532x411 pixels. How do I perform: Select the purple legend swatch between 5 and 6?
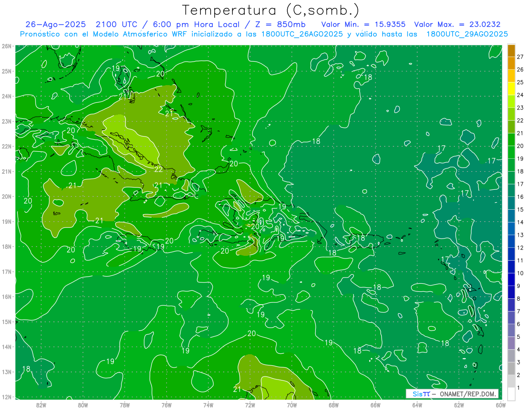pos(511,330)
